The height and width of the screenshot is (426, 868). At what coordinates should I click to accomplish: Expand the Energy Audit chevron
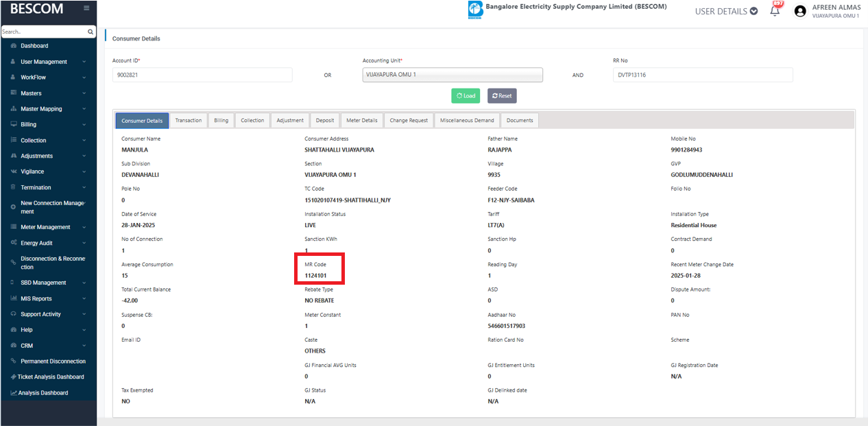pos(84,243)
